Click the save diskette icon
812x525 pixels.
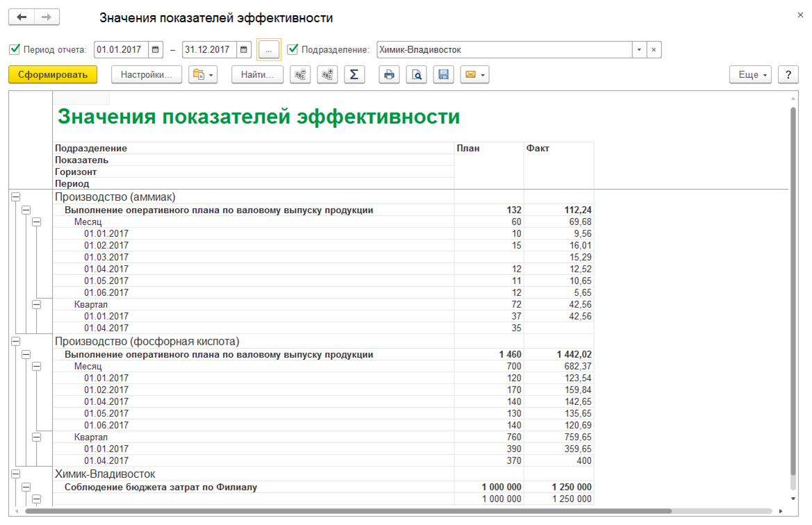point(443,75)
